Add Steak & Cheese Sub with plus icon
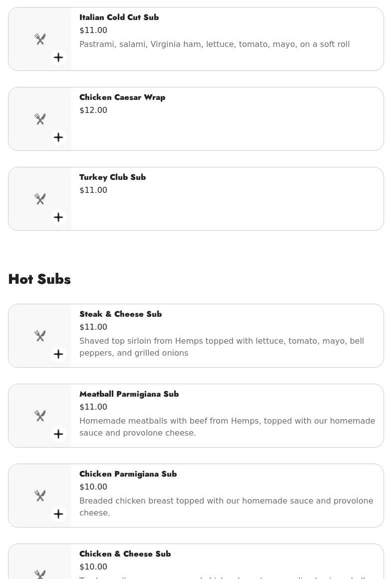Image resolution: width=392 pixels, height=579 pixels. pyautogui.click(x=58, y=354)
